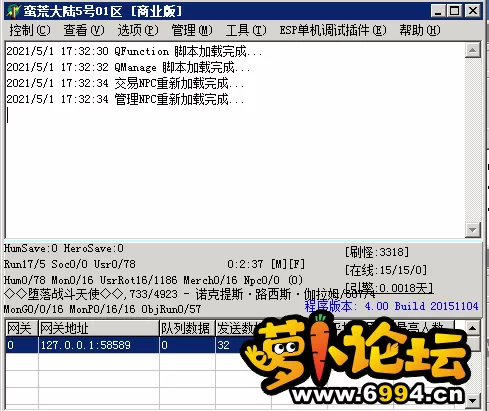The width and height of the screenshot is (489, 411).
Task: Click the 管理NPC重新加载完成 log line
Action: click(x=125, y=99)
